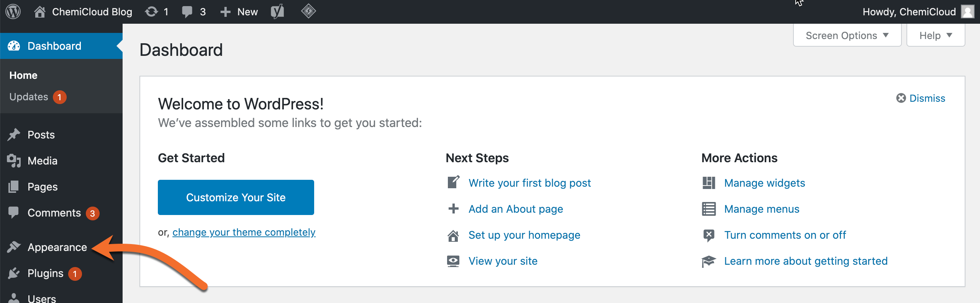Click the Dismiss welcome panel icon
The width and height of the screenshot is (980, 303).
[901, 98]
